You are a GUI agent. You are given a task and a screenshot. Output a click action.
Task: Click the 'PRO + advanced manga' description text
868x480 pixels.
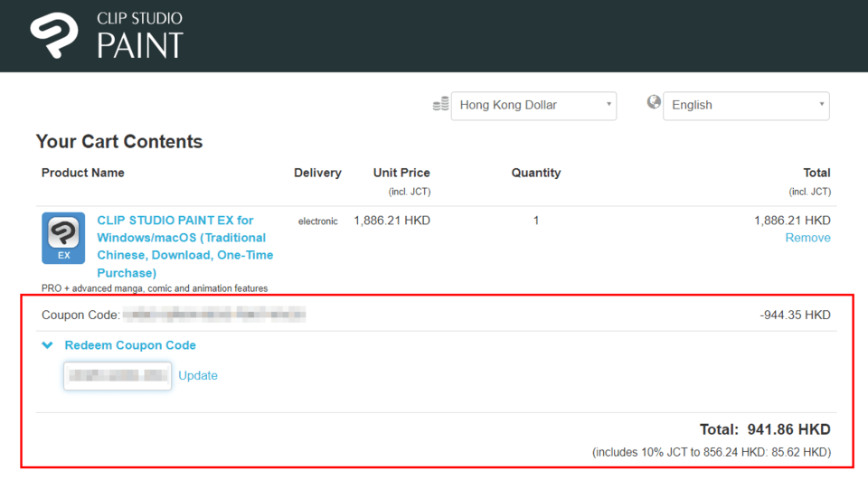point(155,288)
